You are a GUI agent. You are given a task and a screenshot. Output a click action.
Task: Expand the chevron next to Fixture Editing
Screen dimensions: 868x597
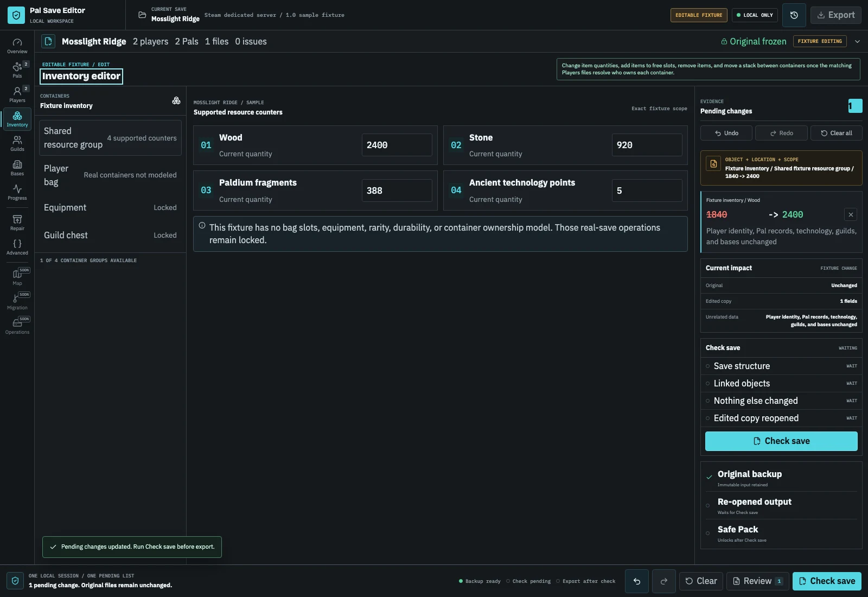point(858,41)
